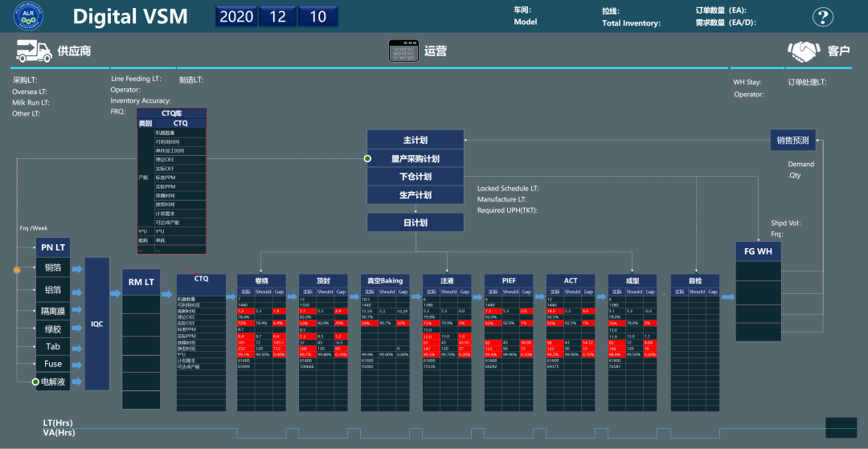Click the arrow between IQC and RM LT
868x449 pixels.
116,294
